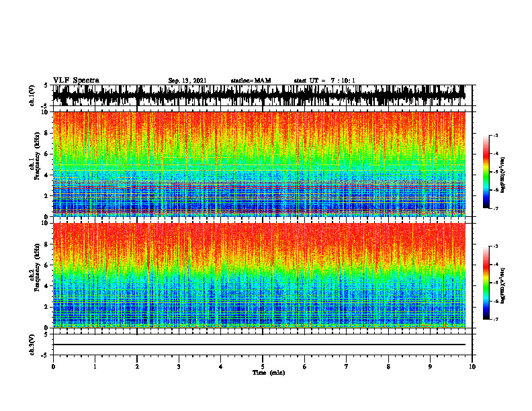
Task: Click the "ch.1(V)" waveform axis label
Action: 32,95
